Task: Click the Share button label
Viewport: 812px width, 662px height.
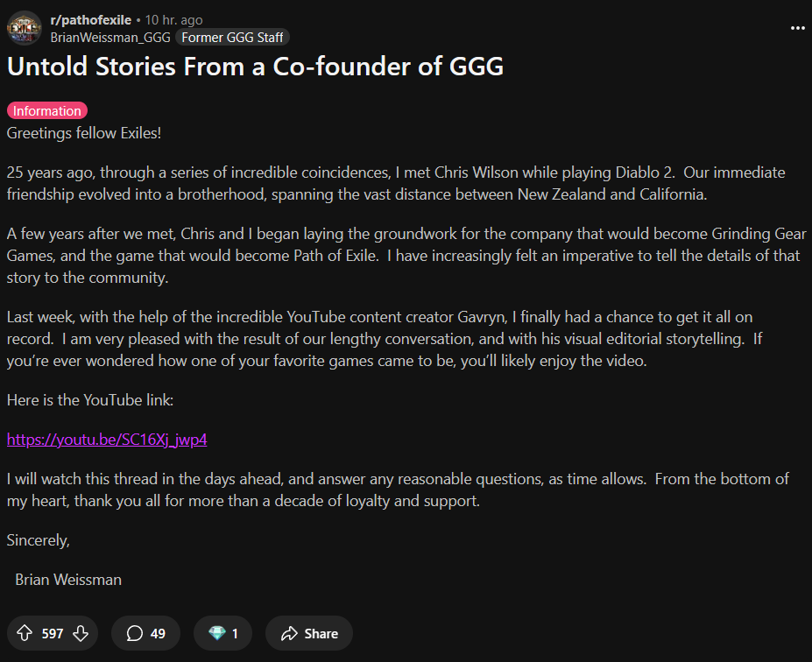Action: (321, 633)
